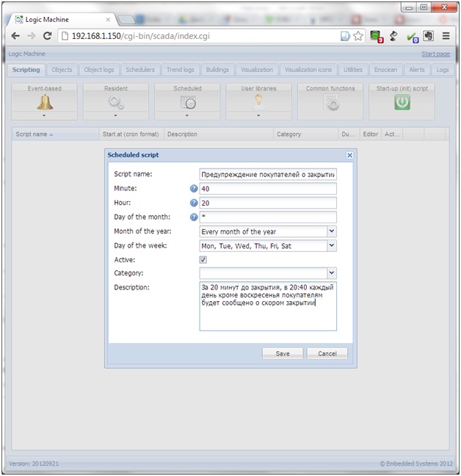This screenshot has height=476, width=461.
Task: Open a new browser tab
Action: click(x=126, y=20)
